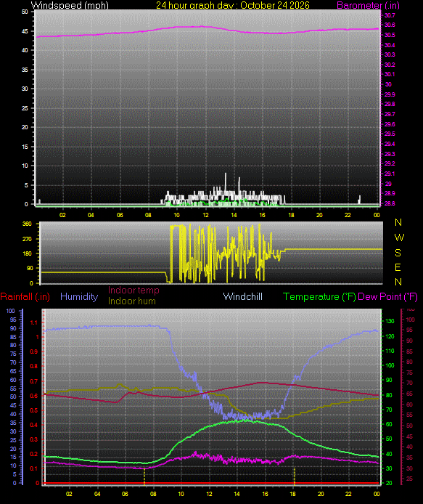
Task: Click the '1.1' value on the red rainfall axis
Action: click(x=33, y=322)
